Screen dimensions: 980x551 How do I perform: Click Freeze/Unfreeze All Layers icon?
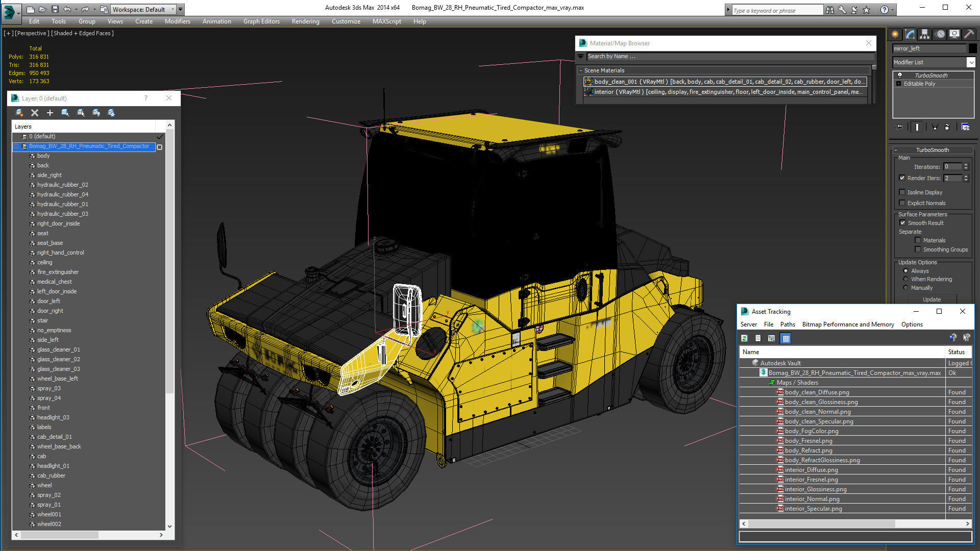coord(111,113)
